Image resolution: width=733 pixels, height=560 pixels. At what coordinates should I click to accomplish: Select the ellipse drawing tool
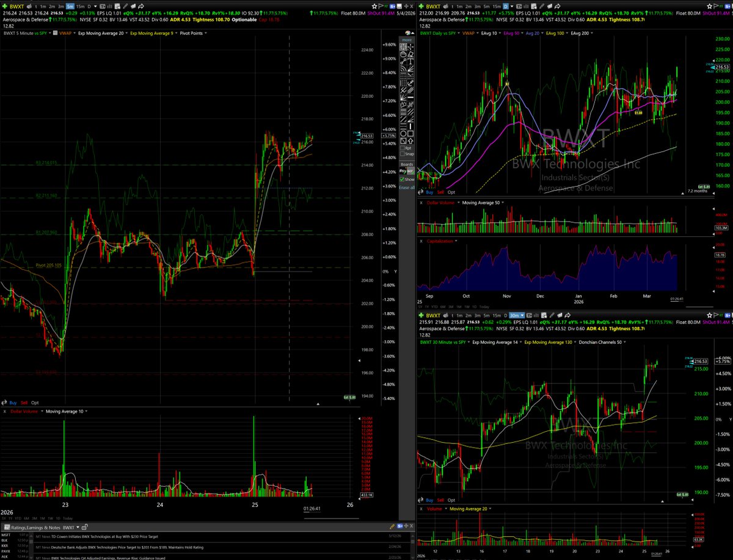point(403,134)
